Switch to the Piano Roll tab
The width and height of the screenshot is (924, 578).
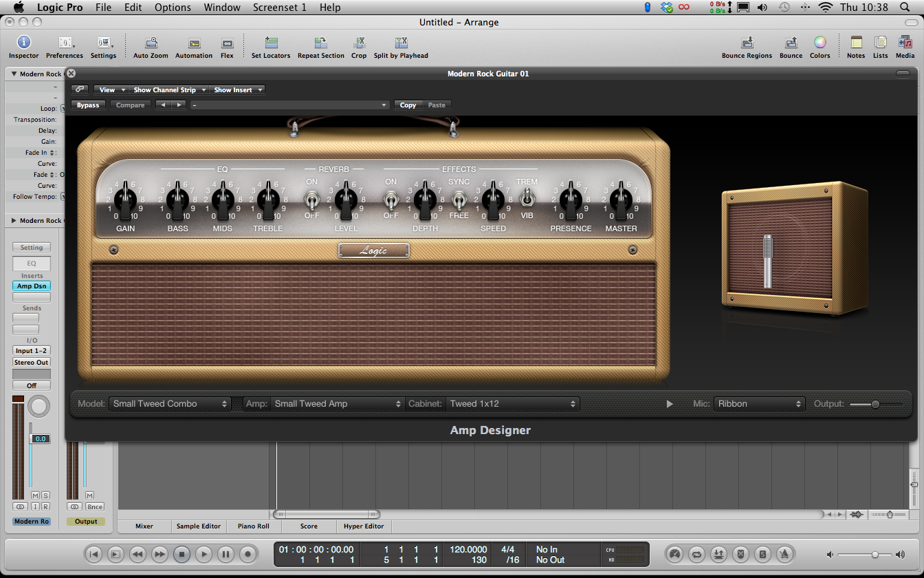pyautogui.click(x=253, y=526)
